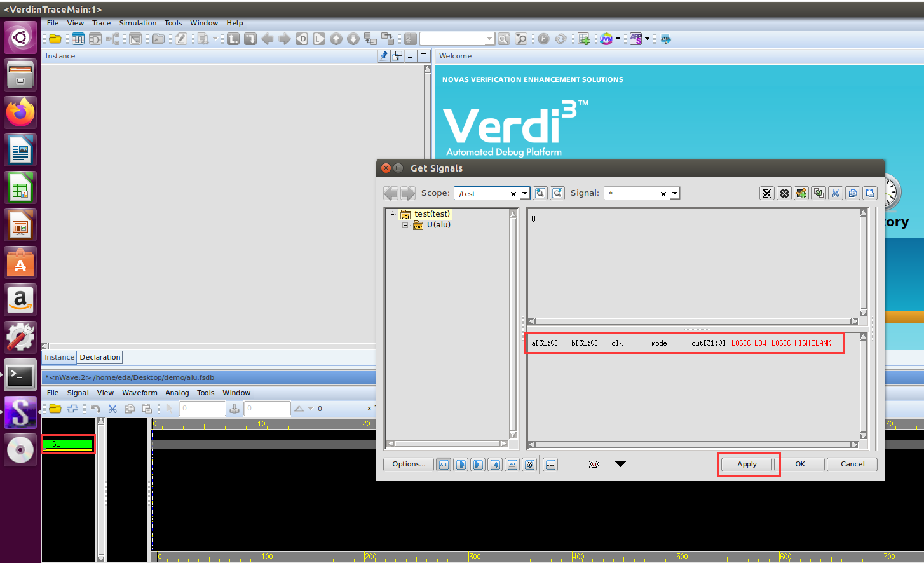Select the schematic/logic view icon in nTrace toolbar

point(95,38)
